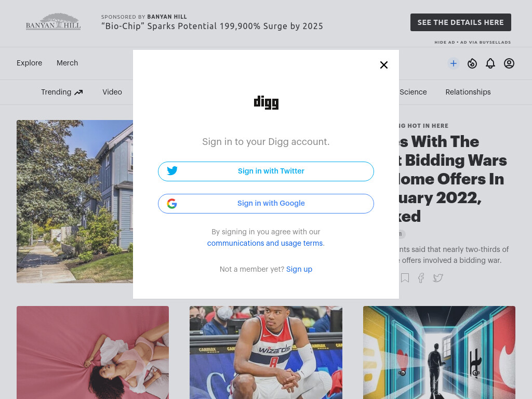Image resolution: width=532 pixels, height=399 pixels.
Task: Click the See The Details Here ad button
Action: click(460, 22)
